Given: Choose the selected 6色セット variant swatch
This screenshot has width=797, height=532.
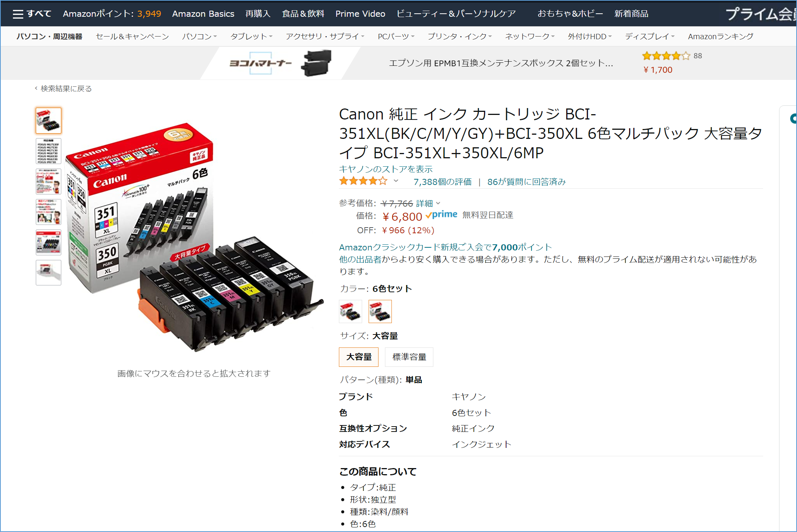Looking at the screenshot, I should (380, 311).
